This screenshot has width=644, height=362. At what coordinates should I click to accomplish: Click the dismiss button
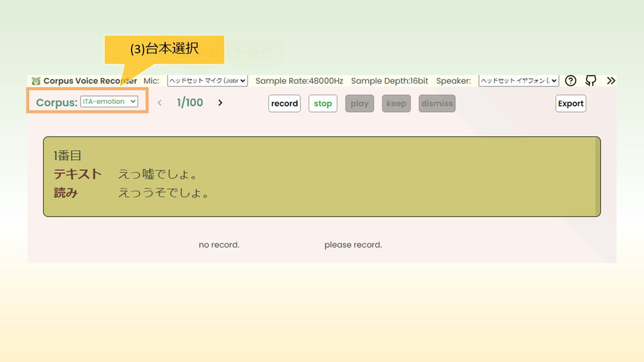[x=437, y=103]
